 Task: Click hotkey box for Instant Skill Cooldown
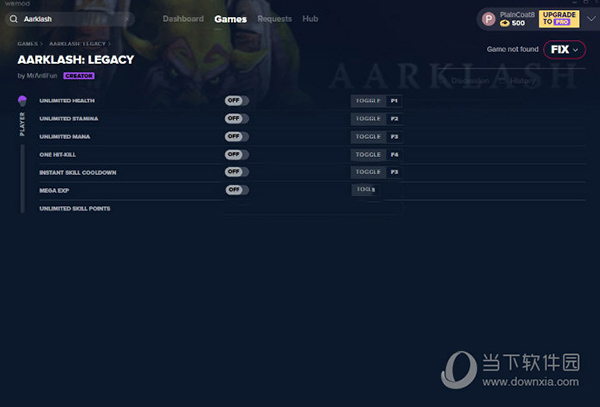tap(394, 172)
